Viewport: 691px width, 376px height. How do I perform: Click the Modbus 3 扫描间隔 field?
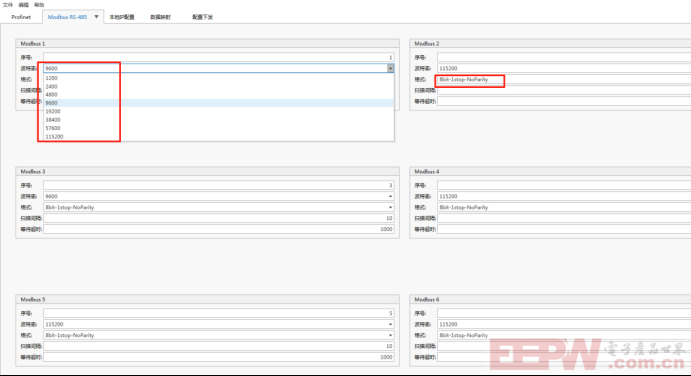(219, 218)
